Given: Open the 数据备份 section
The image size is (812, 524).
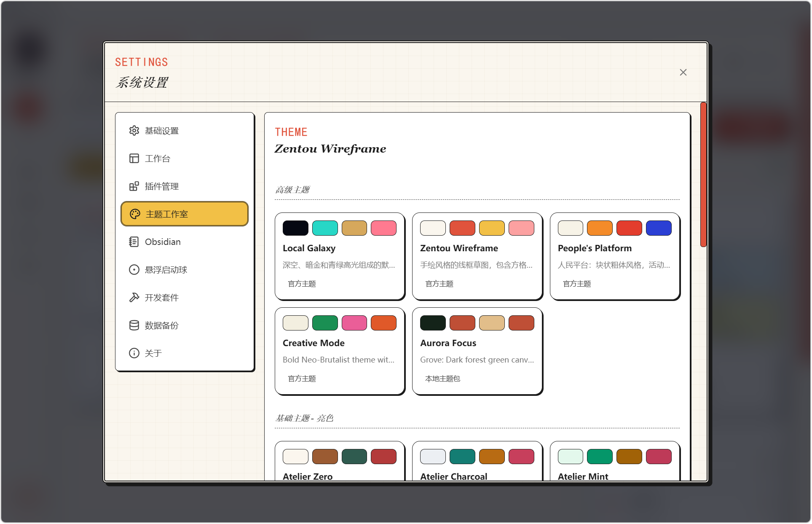Looking at the screenshot, I should coord(185,325).
